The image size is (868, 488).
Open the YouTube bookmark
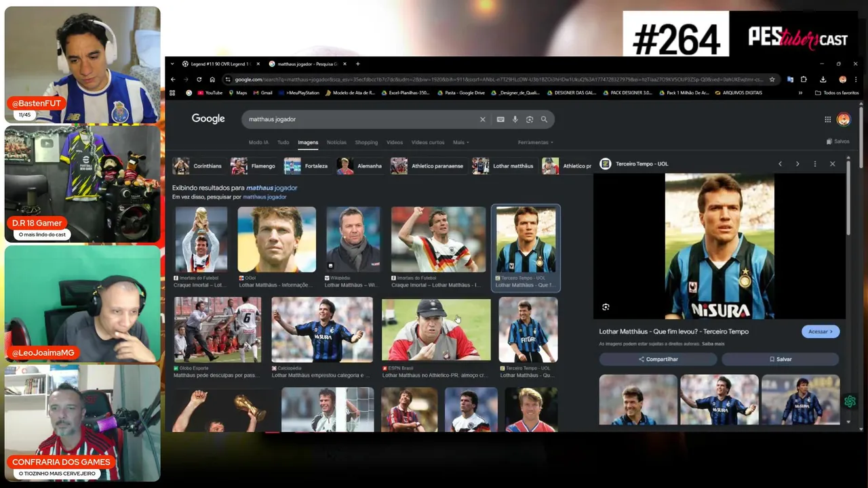[209, 93]
